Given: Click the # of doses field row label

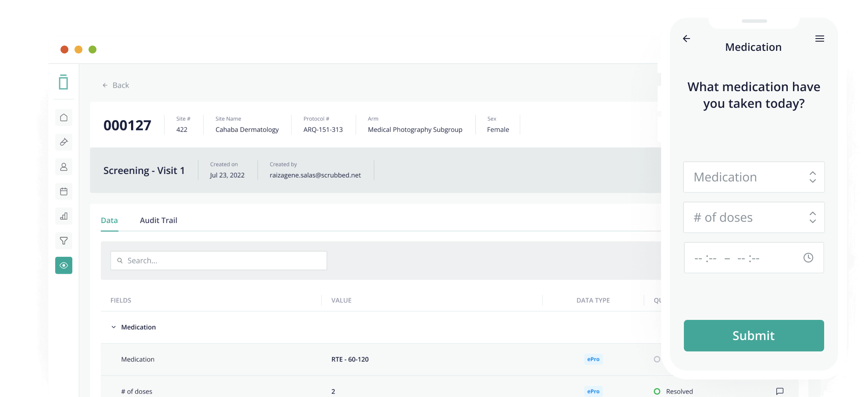Looking at the screenshot, I should point(137,391).
